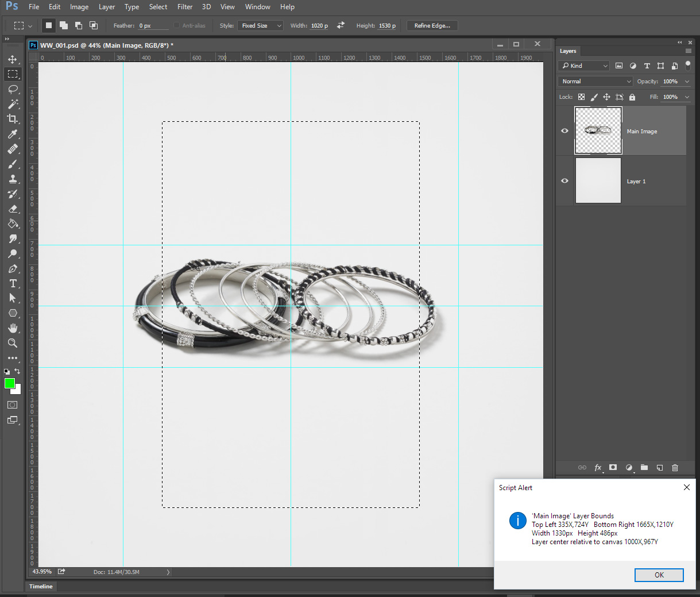Select the Lasso tool
The width and height of the screenshot is (700, 597).
point(13,89)
